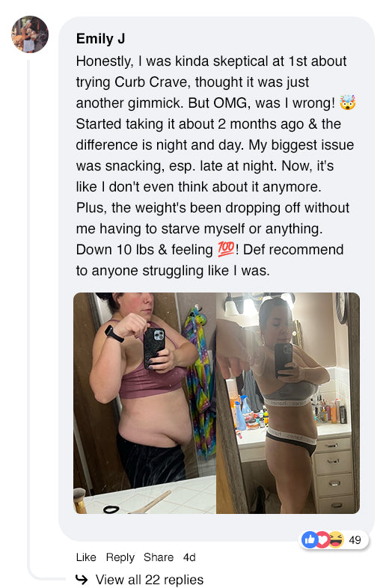Like Emily J's comment

(x=86, y=557)
